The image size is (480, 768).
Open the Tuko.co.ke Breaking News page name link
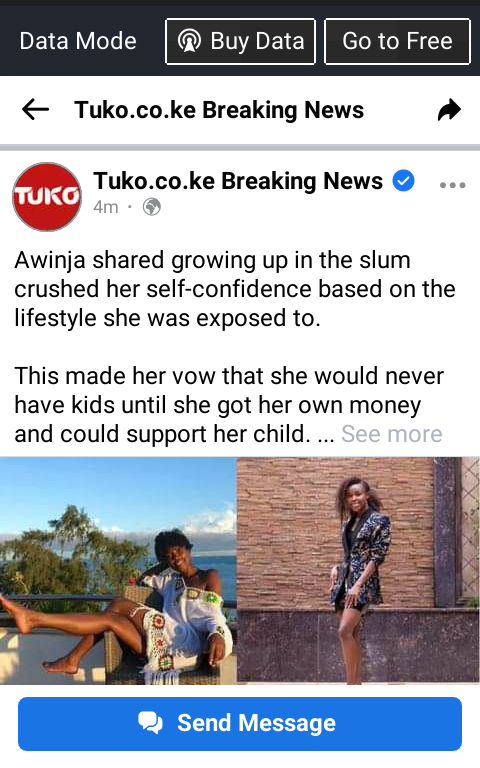[238, 181]
